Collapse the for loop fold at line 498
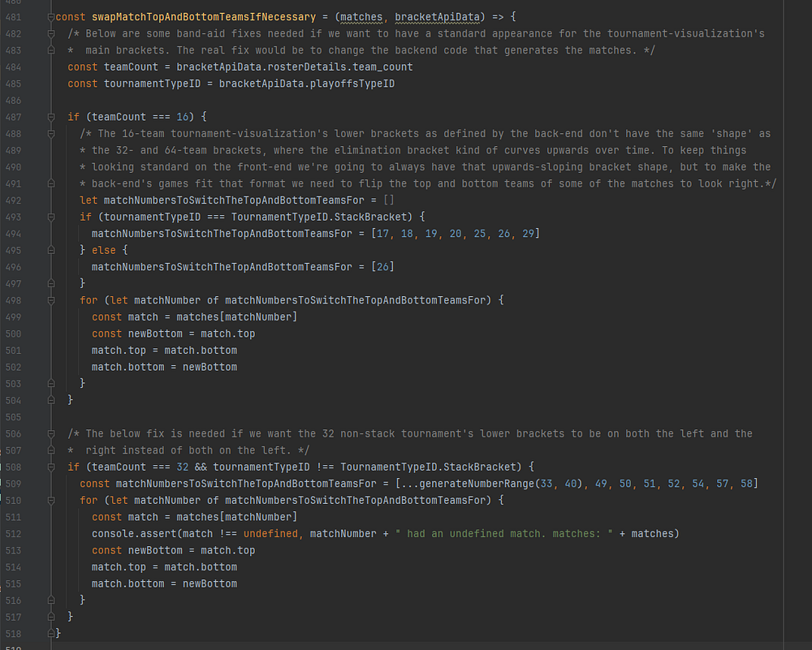The height and width of the screenshot is (650, 812). pos(51,300)
